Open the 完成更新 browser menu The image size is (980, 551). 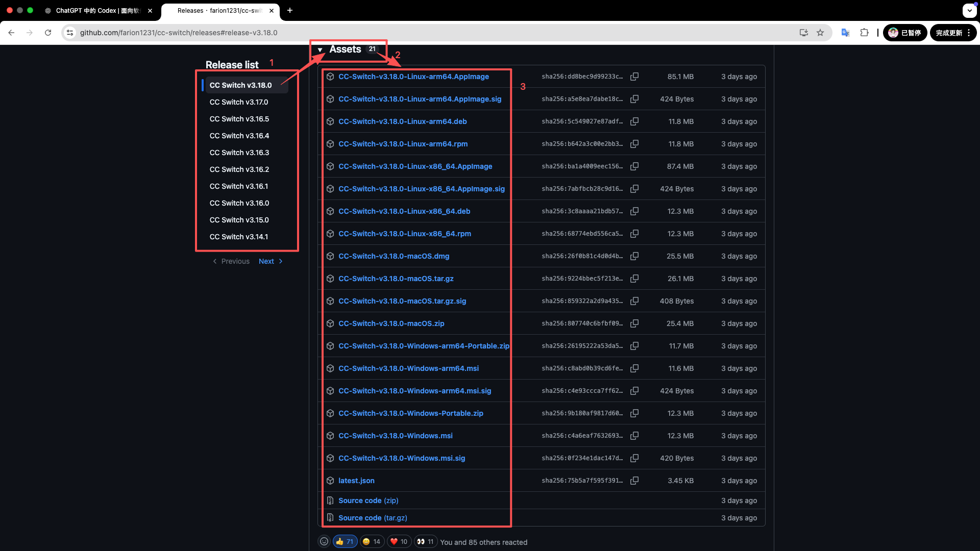(x=953, y=33)
